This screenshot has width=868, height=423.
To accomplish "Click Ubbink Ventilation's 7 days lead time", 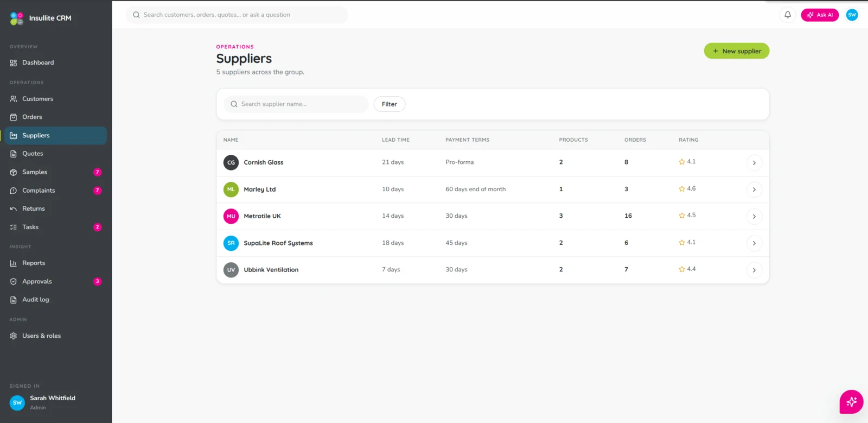I will (391, 270).
